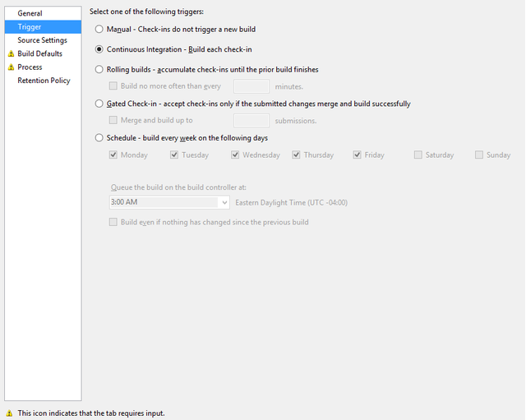Select the Manual trigger radio button

point(99,30)
